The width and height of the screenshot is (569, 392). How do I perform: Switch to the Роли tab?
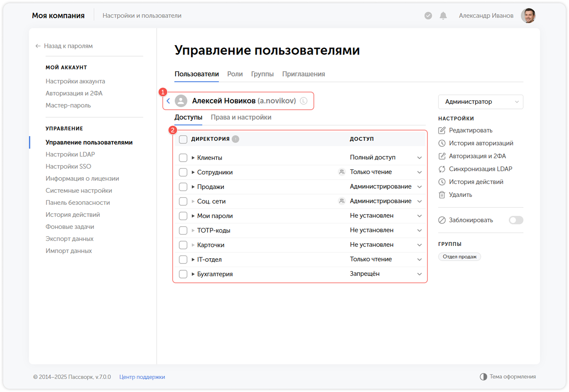(235, 74)
